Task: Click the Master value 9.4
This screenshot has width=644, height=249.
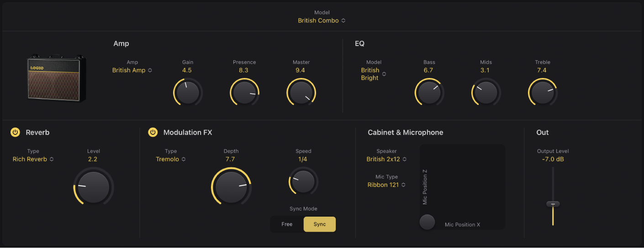Action: pyautogui.click(x=300, y=70)
